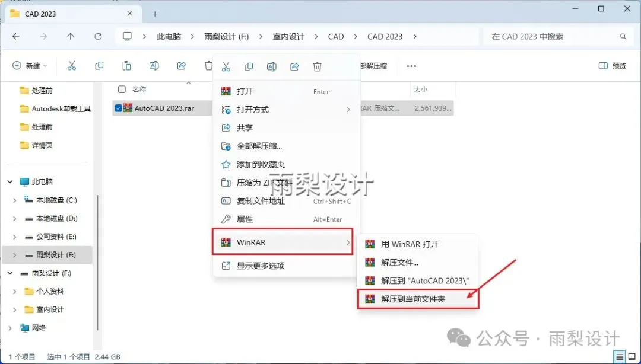Click the Share icon in explorer toolbar
The image size is (641, 364).
(182, 66)
